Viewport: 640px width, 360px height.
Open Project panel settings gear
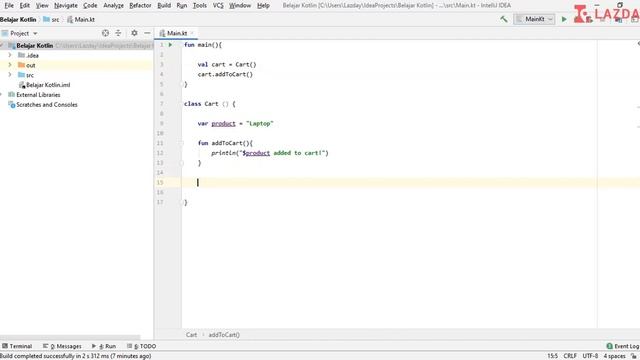coord(134,33)
